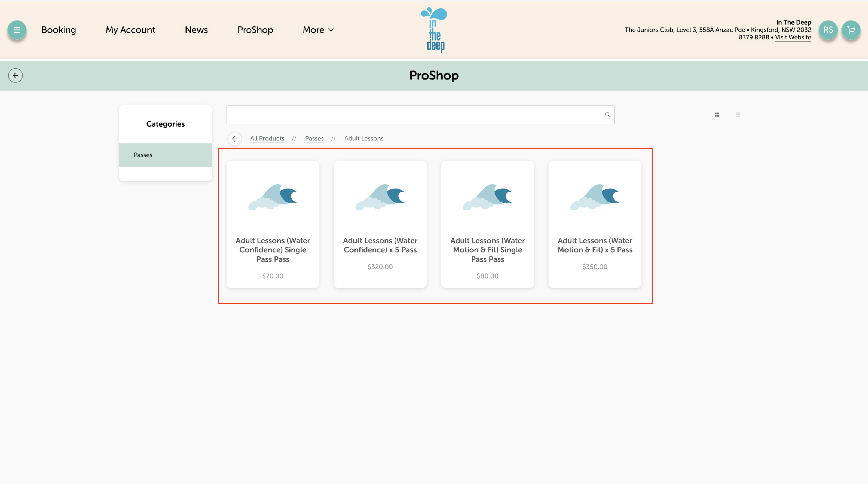Screen dimensions: 868x484
Task: Click in the product search field
Action: pyautogui.click(x=414, y=114)
